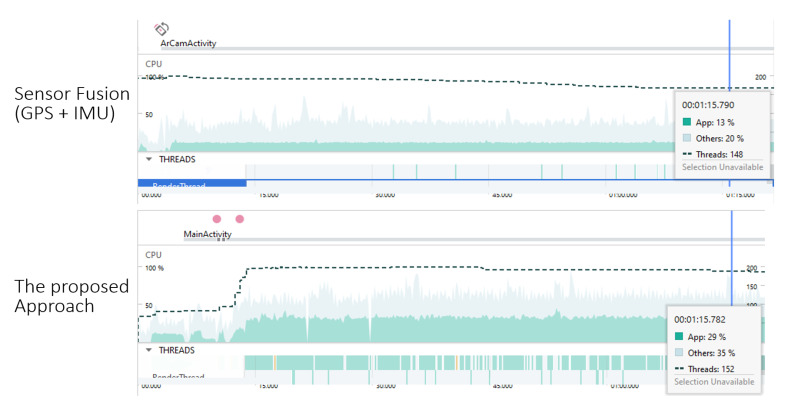Click the Others legend swatch in upper tooltip
The image size is (787, 404).
pyautogui.click(x=687, y=138)
